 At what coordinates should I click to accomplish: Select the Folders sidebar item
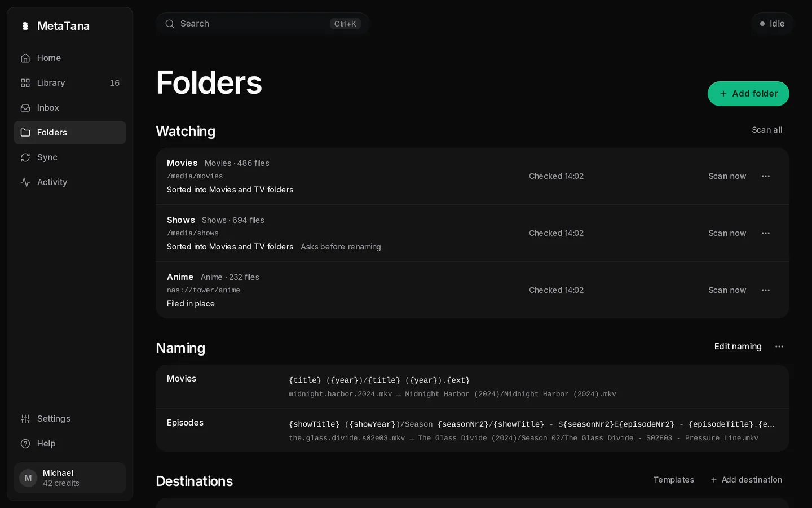(70, 133)
